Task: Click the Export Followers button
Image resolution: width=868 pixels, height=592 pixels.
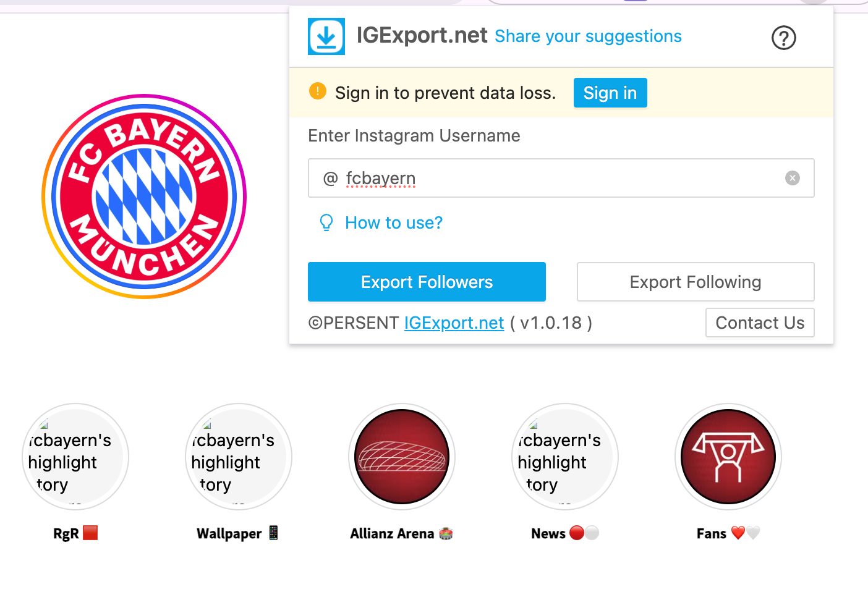Action: 427,282
